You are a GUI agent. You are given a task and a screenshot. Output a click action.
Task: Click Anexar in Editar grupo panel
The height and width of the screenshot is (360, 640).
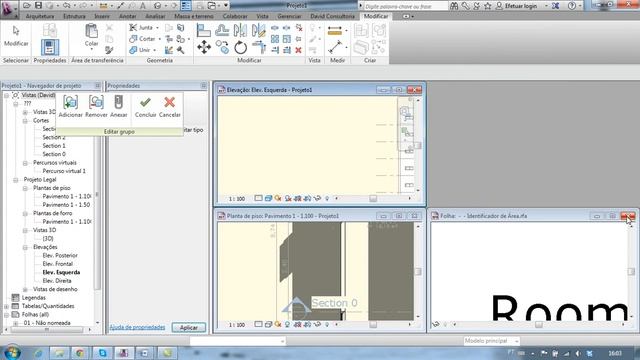pos(119,107)
